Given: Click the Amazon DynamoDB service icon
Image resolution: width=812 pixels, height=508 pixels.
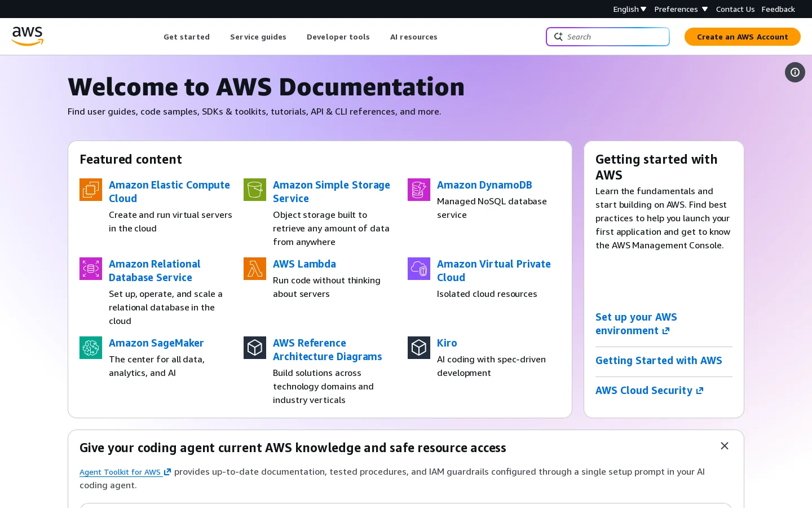Looking at the screenshot, I should [419, 190].
